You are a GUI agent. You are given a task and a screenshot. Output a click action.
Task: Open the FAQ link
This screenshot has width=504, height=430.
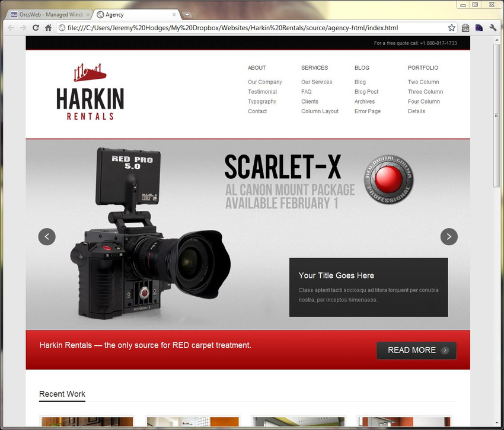(x=307, y=92)
